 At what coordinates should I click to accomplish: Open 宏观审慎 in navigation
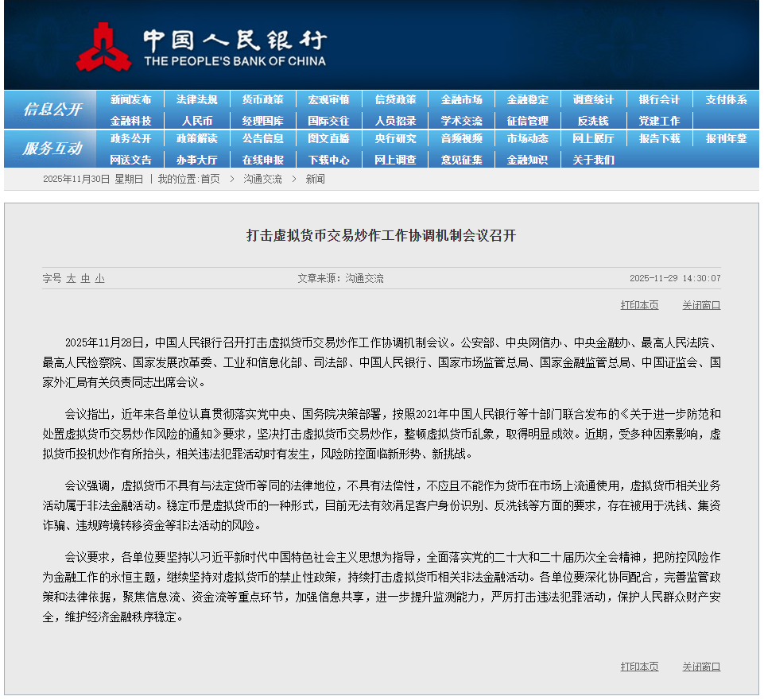[329, 100]
